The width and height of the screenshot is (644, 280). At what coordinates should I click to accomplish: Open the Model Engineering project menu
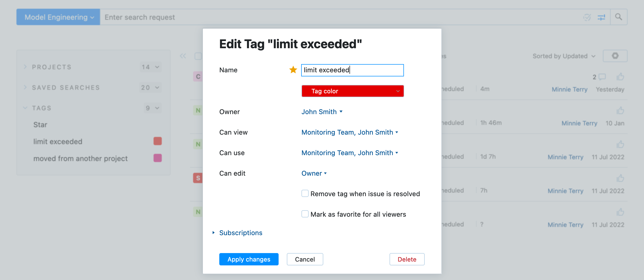point(58,17)
